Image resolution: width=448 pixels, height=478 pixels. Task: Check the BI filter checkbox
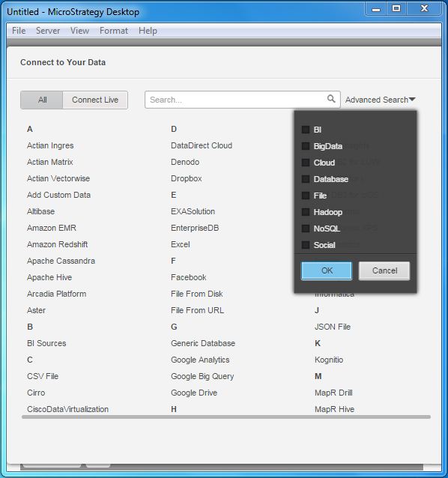(306, 130)
